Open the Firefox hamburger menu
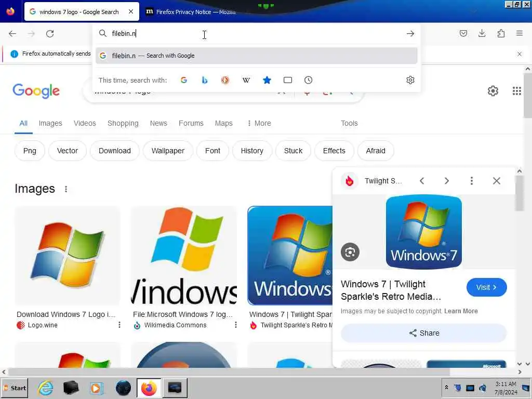The width and height of the screenshot is (532, 399). (x=520, y=33)
